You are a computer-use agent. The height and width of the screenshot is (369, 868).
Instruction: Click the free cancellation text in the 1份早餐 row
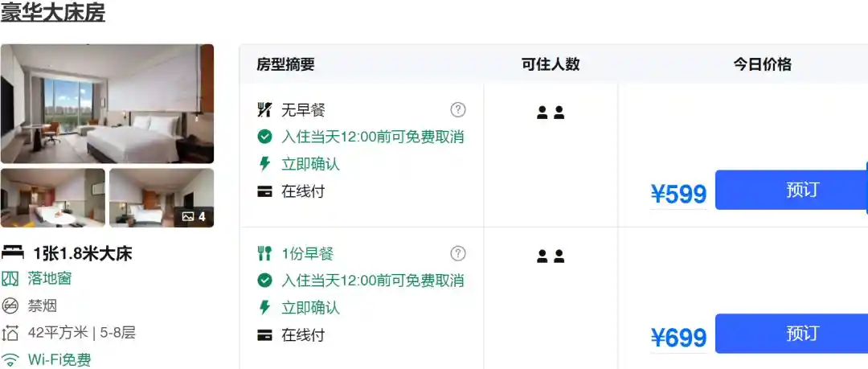pyautogui.click(x=373, y=281)
